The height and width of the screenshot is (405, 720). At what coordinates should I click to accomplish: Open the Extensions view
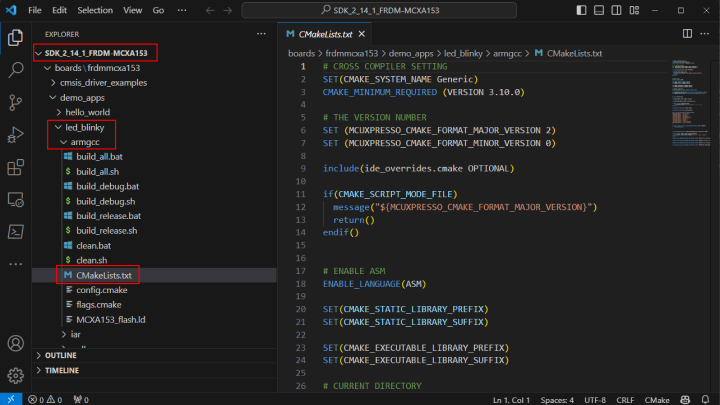(15, 167)
